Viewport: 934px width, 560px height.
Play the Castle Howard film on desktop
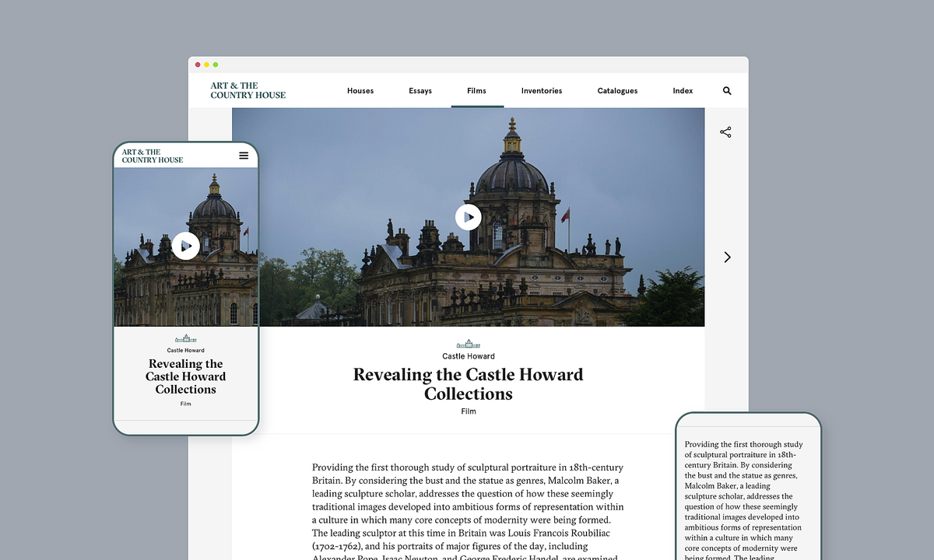pos(469,217)
